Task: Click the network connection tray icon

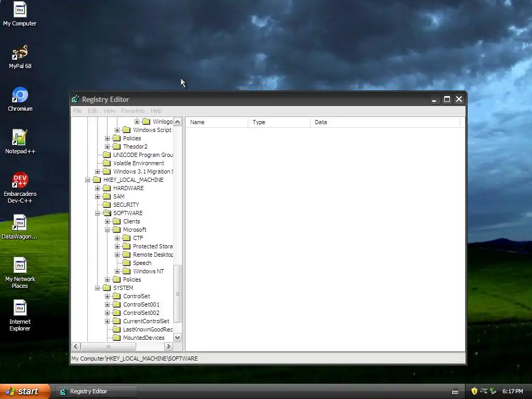Action: click(x=484, y=391)
